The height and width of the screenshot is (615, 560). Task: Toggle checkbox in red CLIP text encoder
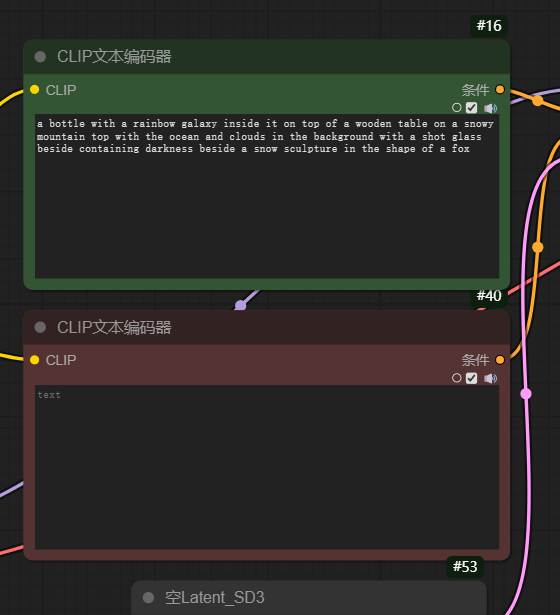click(x=471, y=378)
